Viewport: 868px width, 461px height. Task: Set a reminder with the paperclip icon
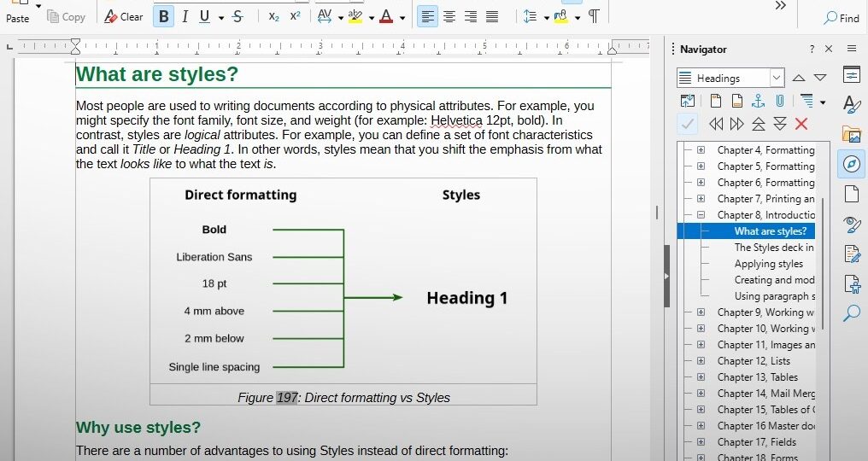pos(779,101)
